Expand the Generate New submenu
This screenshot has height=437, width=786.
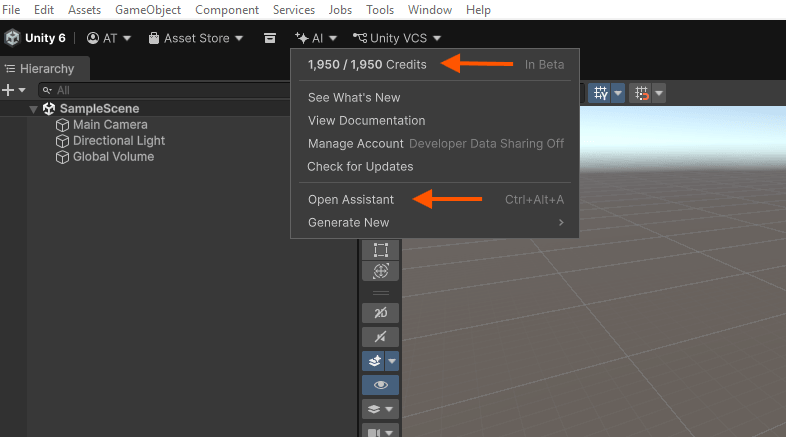(435, 223)
